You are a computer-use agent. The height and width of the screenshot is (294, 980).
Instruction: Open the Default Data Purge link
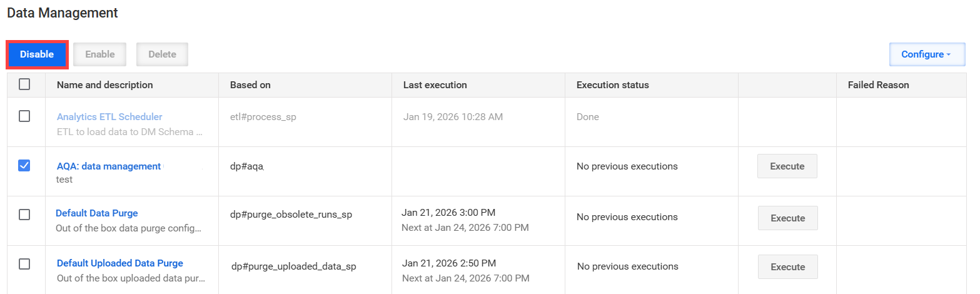pos(97,213)
